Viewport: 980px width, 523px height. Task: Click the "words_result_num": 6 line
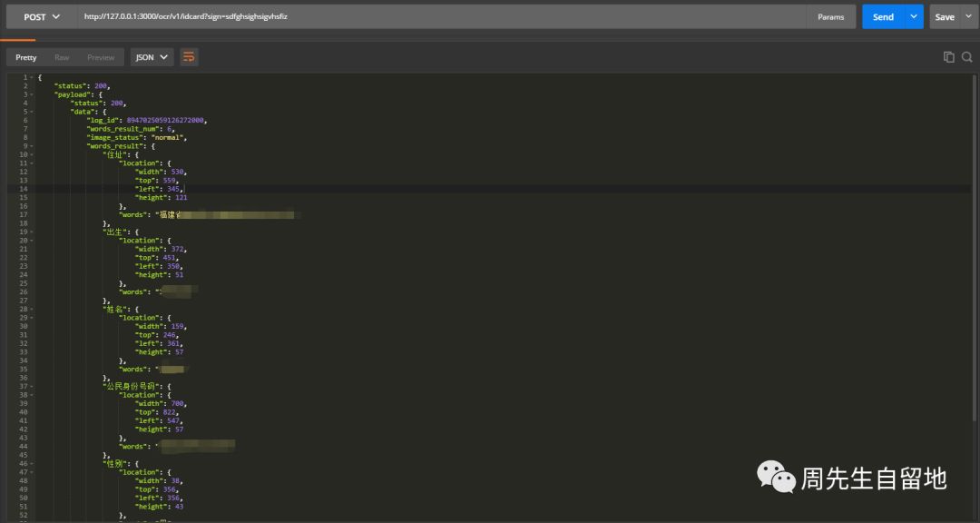coord(131,129)
